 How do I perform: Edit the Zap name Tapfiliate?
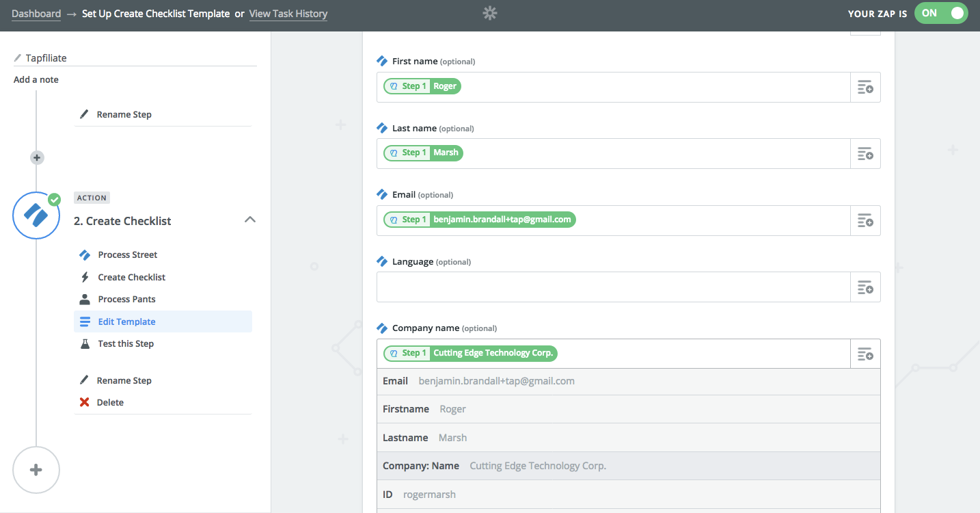(46, 58)
